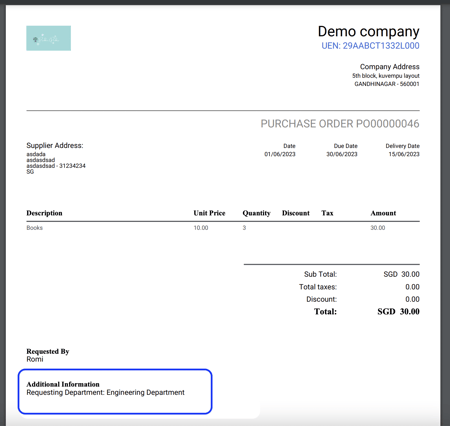Click 'GANDHINAGAR - 560001' text
This screenshot has width=450, height=426.
coord(387,84)
